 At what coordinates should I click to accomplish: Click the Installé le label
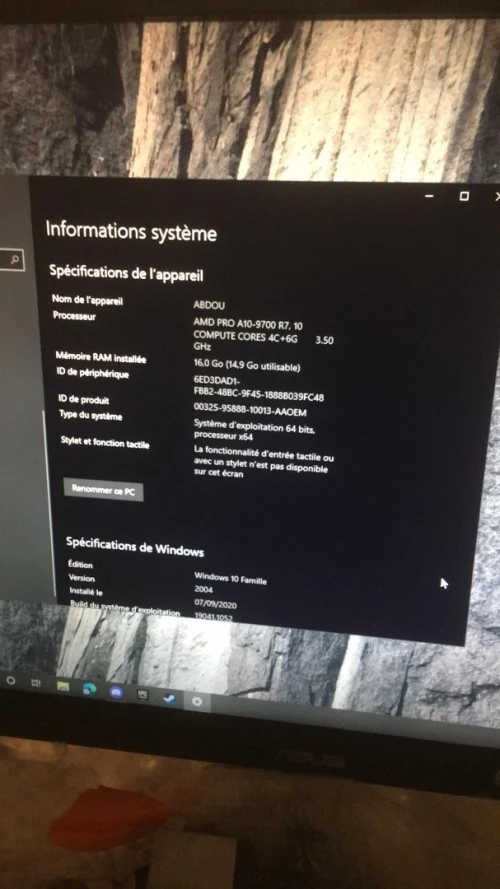pyautogui.click(x=86, y=591)
